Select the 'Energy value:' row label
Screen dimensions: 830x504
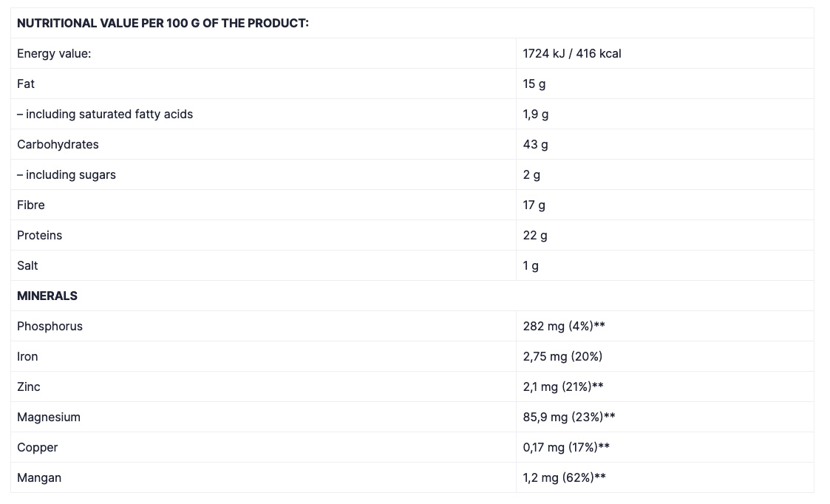[54, 54]
